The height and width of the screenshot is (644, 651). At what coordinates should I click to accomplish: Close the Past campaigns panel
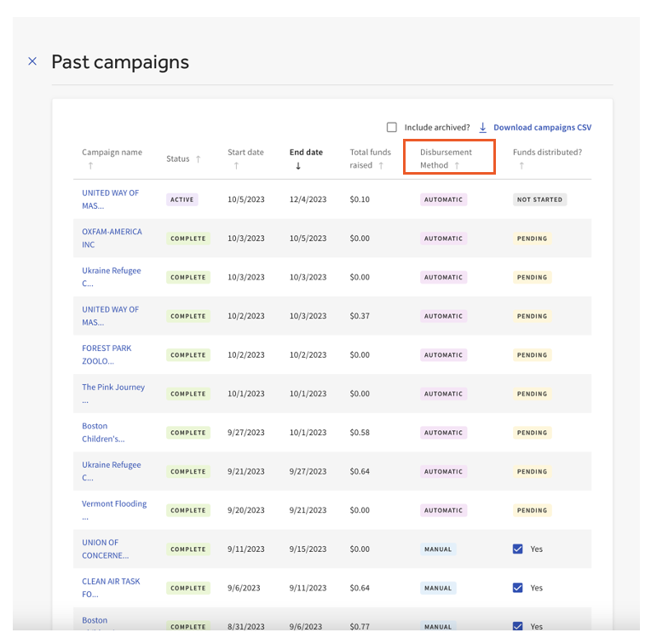[x=32, y=61]
